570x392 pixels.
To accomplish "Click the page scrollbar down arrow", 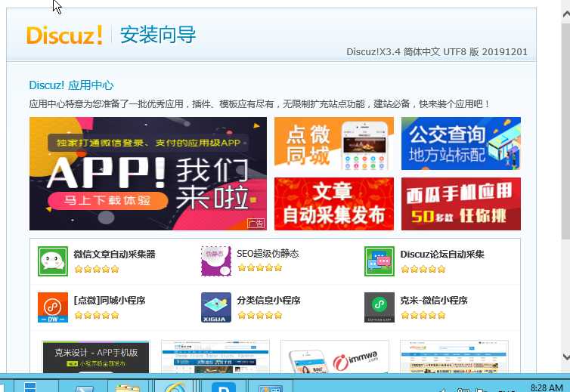I will pos(566,357).
